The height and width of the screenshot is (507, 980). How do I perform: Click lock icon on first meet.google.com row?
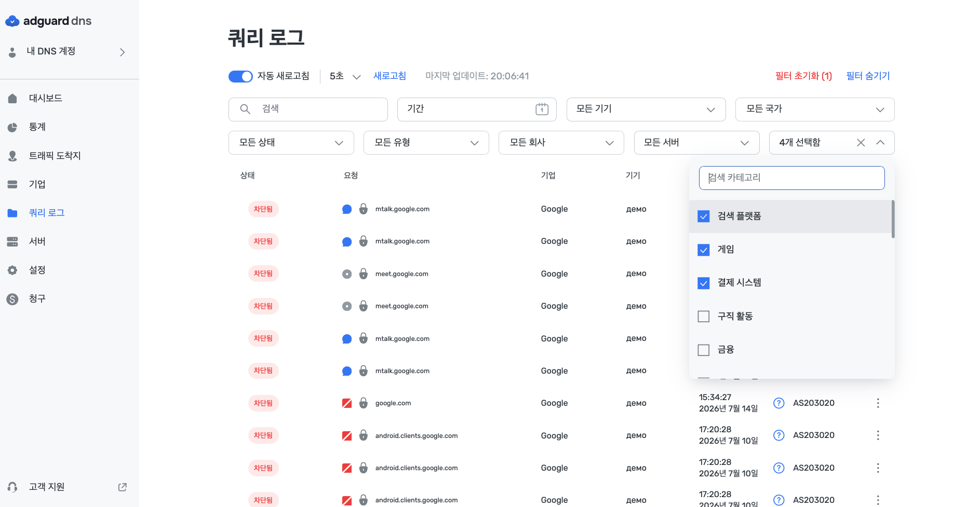pos(364,274)
